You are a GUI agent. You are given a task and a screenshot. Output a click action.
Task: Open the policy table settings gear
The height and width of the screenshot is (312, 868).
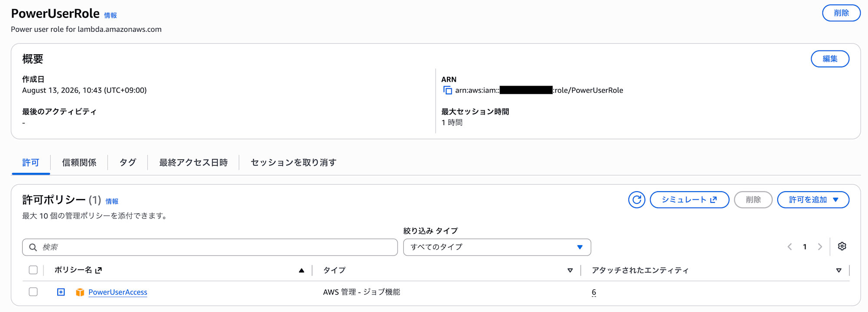coord(842,246)
